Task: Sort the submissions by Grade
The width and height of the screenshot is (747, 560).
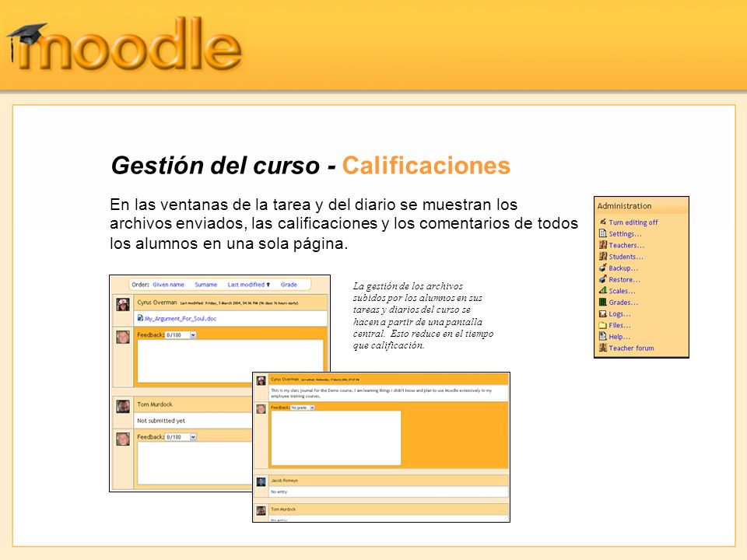Action: pyautogui.click(x=289, y=285)
